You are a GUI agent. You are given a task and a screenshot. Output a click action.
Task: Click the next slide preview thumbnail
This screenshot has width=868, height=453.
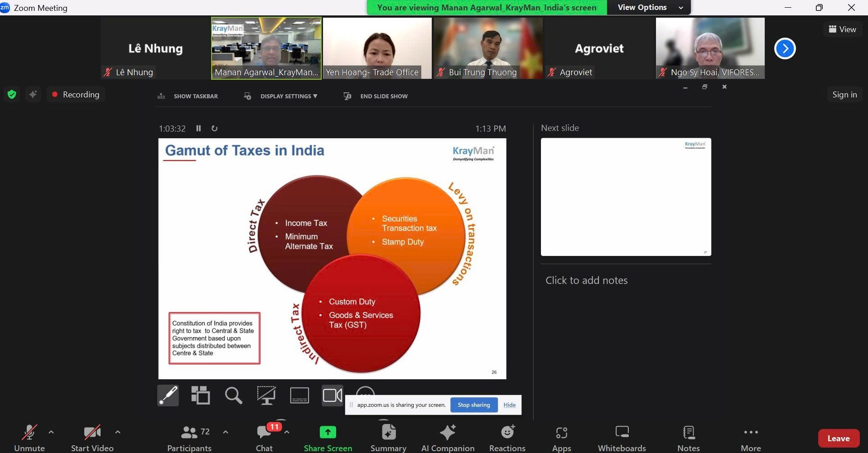[626, 197]
